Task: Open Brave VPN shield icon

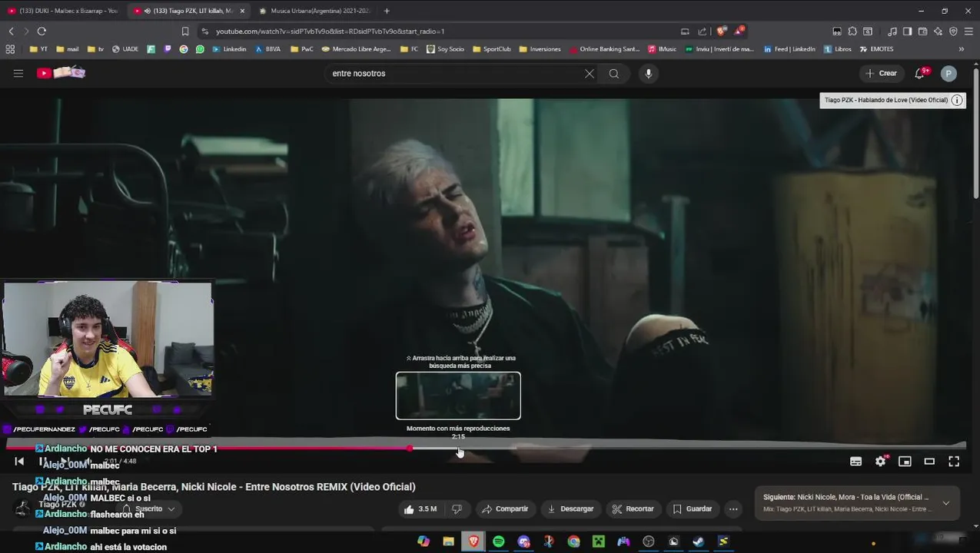Action: pos(953,31)
